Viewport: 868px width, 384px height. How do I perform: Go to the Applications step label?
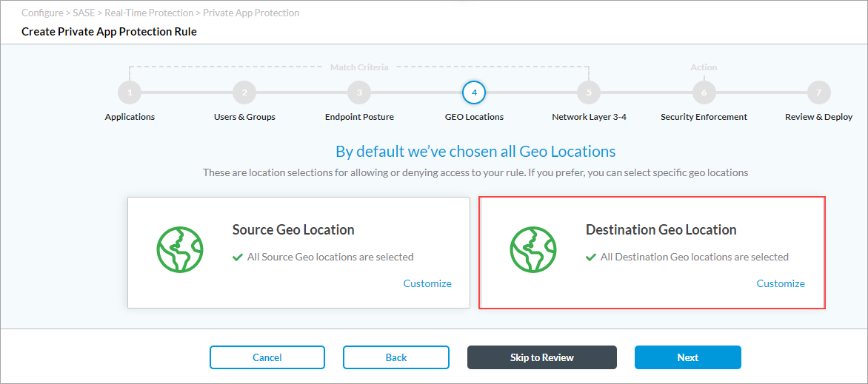pyautogui.click(x=130, y=118)
